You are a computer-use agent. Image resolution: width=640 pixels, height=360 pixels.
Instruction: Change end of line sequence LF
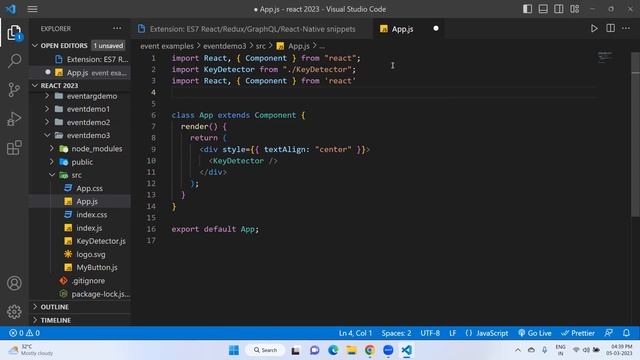point(453,333)
